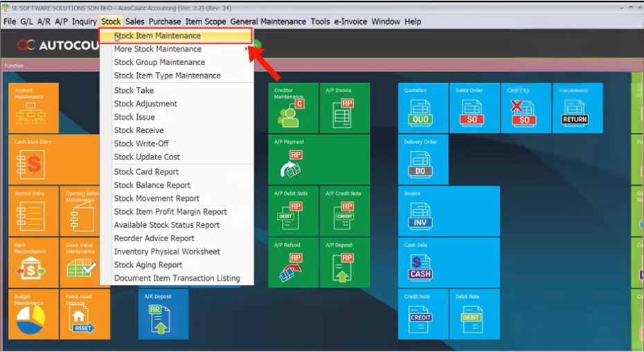The height and width of the screenshot is (352, 644).
Task: Open the A/P Payment tile
Action: tap(319, 159)
